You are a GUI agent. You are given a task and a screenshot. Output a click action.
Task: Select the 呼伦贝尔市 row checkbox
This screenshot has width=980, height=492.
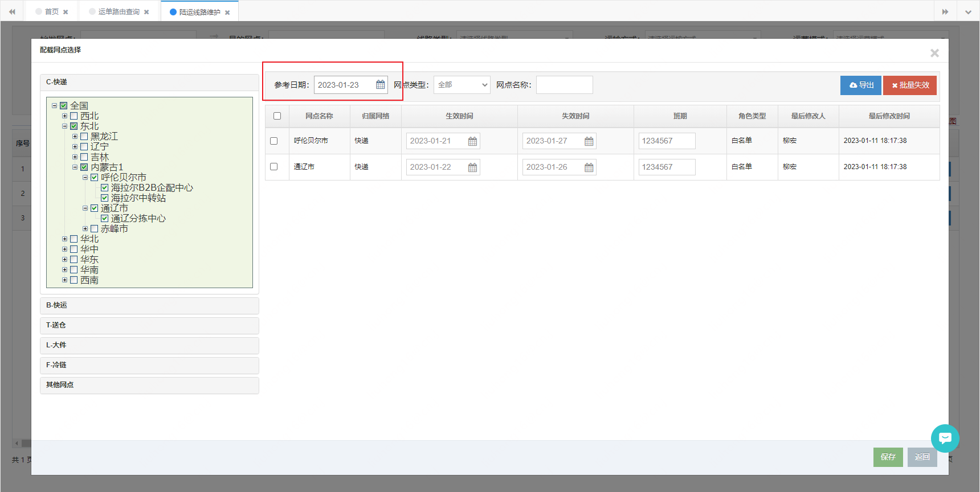point(274,141)
